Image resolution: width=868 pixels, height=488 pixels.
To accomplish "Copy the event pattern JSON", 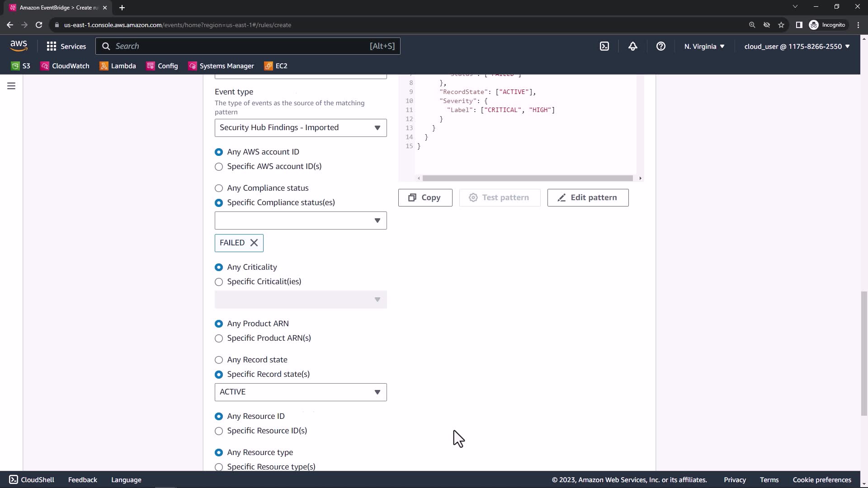I will coord(425,197).
